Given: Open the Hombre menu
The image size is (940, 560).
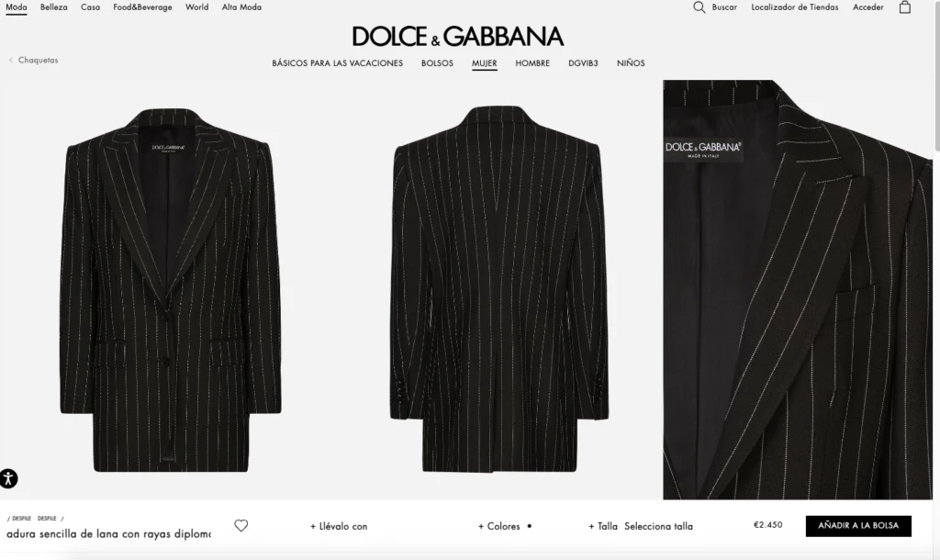Looking at the screenshot, I should pos(532,63).
